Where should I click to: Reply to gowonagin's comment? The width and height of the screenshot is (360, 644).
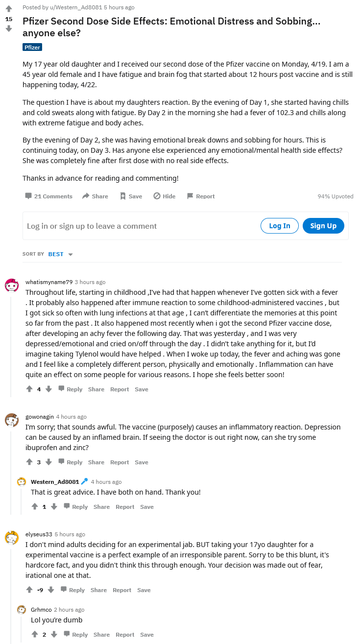71,462
